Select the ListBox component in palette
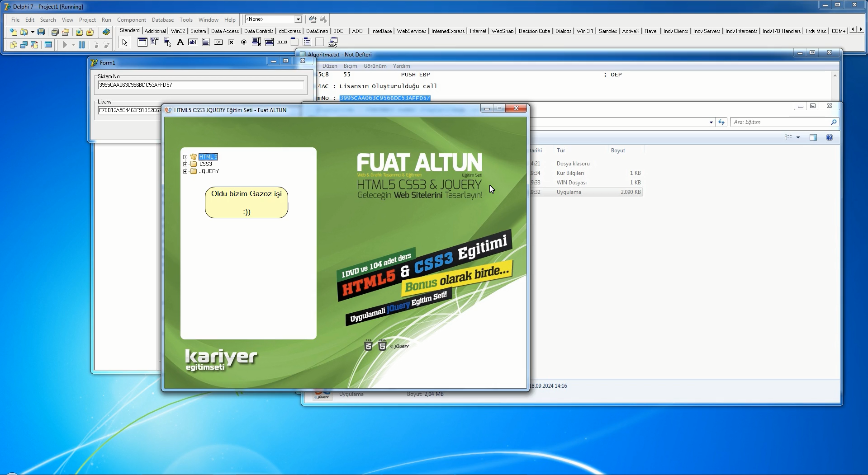868x475 pixels. 256,42
